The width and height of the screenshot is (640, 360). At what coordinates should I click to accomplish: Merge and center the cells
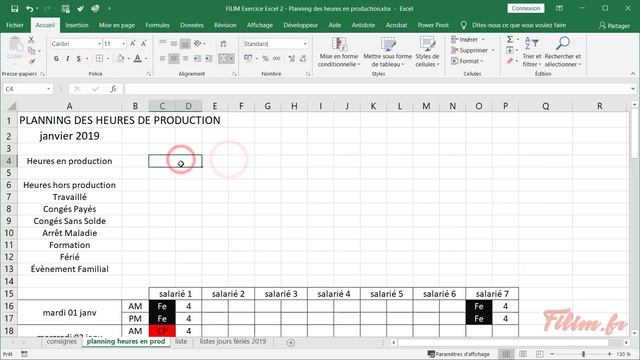pyautogui.click(x=224, y=59)
